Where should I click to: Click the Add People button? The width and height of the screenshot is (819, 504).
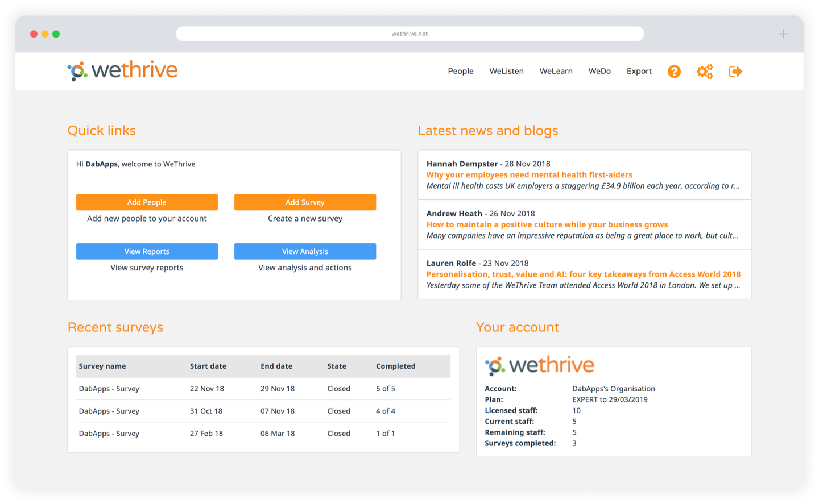147,202
